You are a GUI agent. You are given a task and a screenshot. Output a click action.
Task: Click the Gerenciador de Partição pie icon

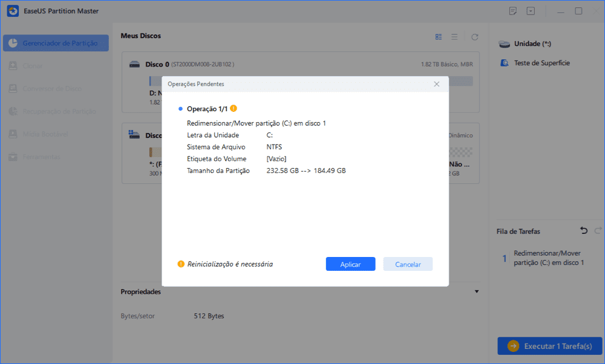13,43
